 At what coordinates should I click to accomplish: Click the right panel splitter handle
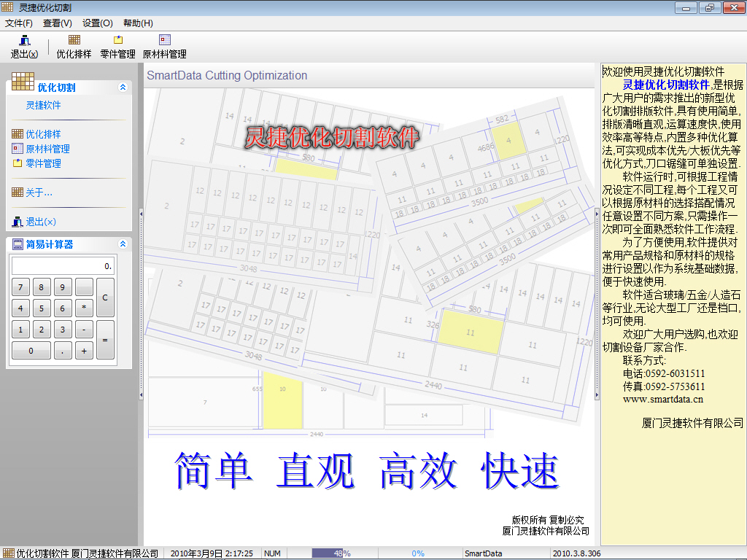[597, 305]
